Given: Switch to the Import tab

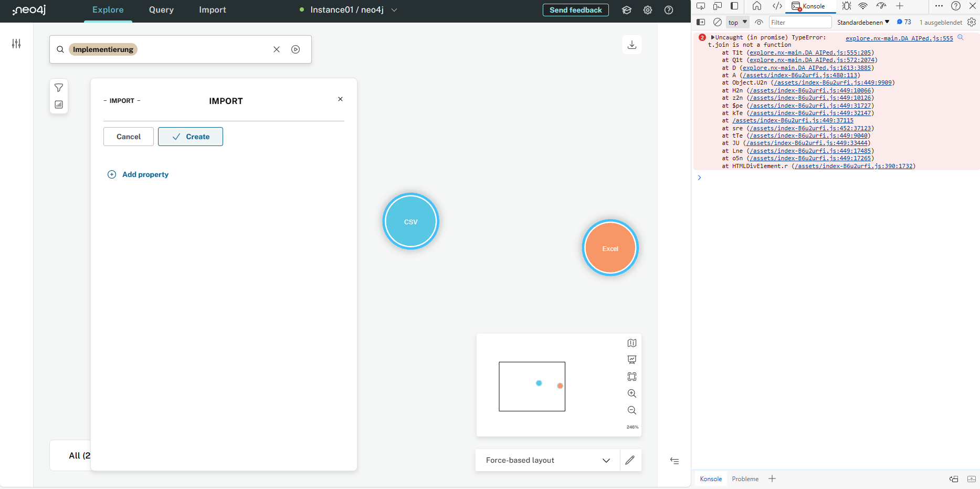Looking at the screenshot, I should (212, 10).
